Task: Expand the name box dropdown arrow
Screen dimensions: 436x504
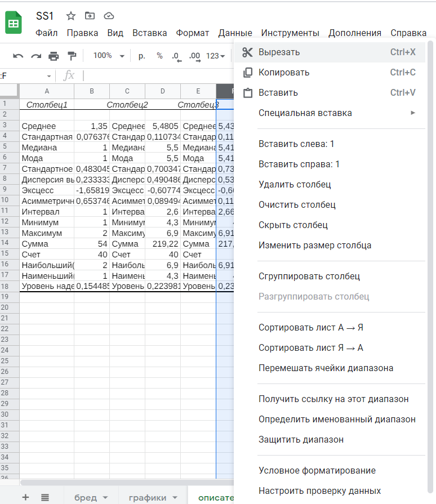Action: (x=49, y=76)
